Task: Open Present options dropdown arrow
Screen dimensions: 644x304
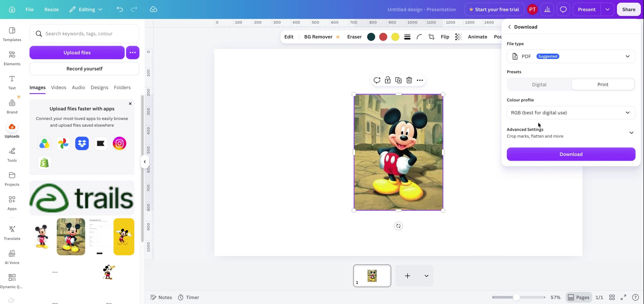Action: pos(607,9)
